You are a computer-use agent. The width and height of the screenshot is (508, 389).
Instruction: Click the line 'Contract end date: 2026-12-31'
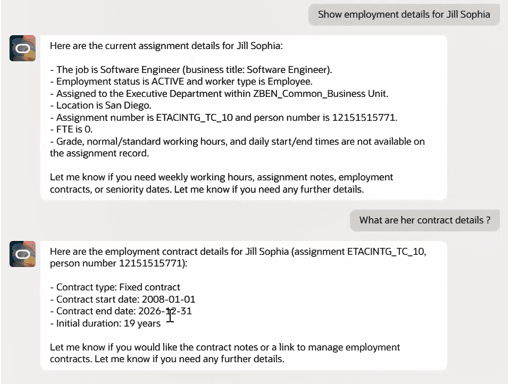tap(121, 311)
